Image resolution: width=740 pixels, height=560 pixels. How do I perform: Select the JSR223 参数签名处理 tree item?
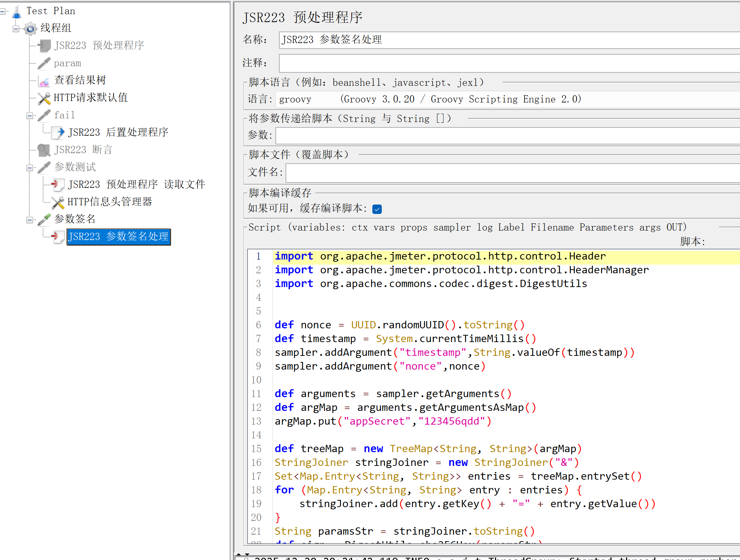pos(118,237)
